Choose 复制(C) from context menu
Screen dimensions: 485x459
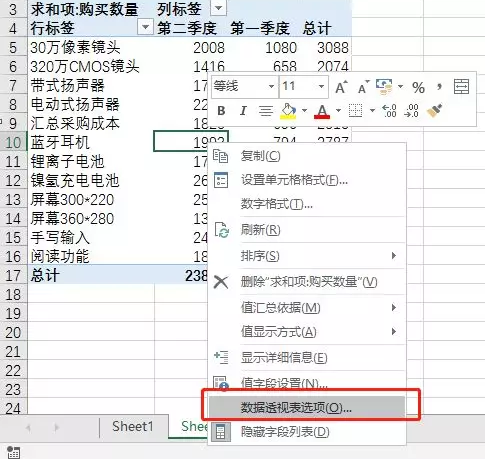click(x=307, y=156)
